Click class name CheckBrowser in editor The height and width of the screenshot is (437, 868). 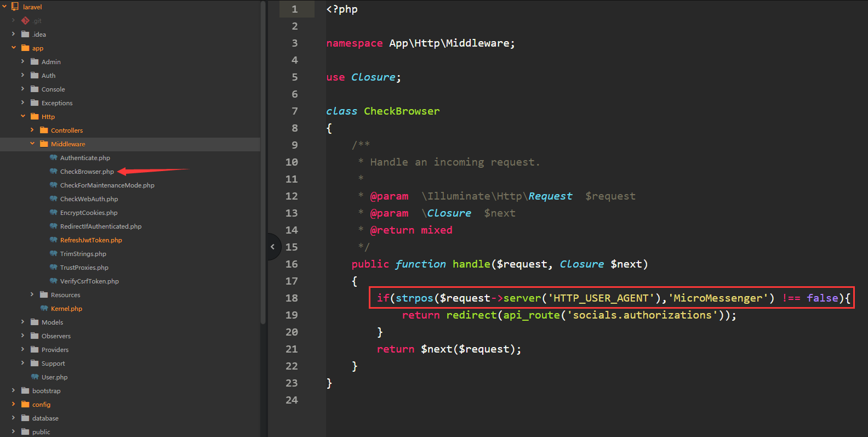[402, 111]
